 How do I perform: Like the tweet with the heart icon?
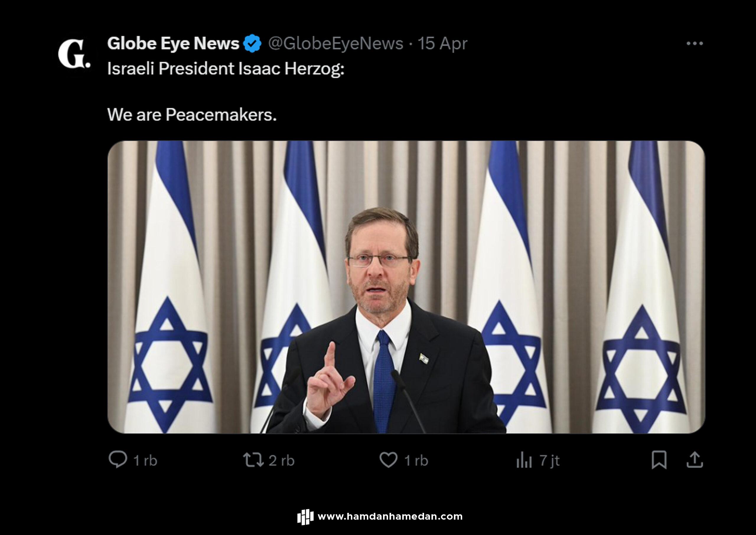pos(389,460)
